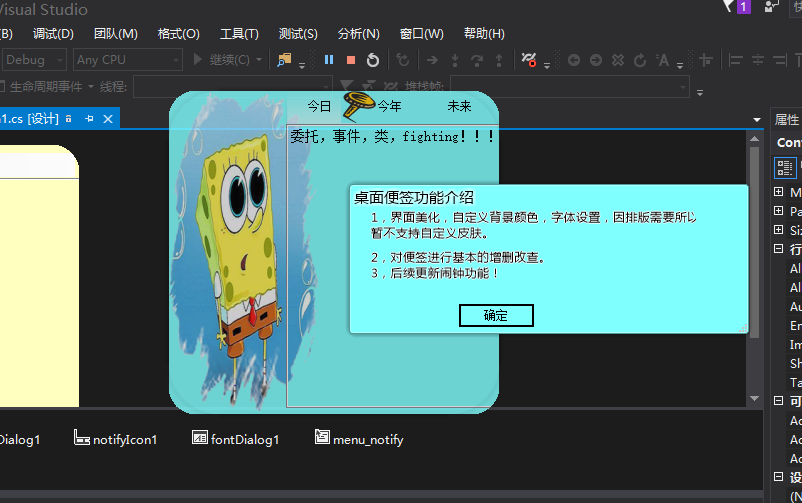Expand the 'Si' property group
This screenshot has height=503, width=802.
coord(778,230)
